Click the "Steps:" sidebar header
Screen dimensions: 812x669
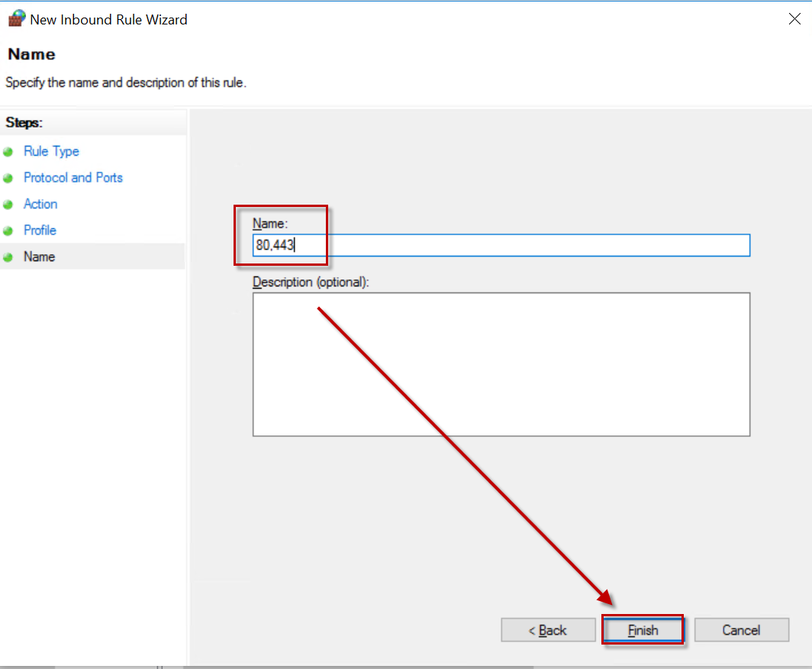coord(24,122)
